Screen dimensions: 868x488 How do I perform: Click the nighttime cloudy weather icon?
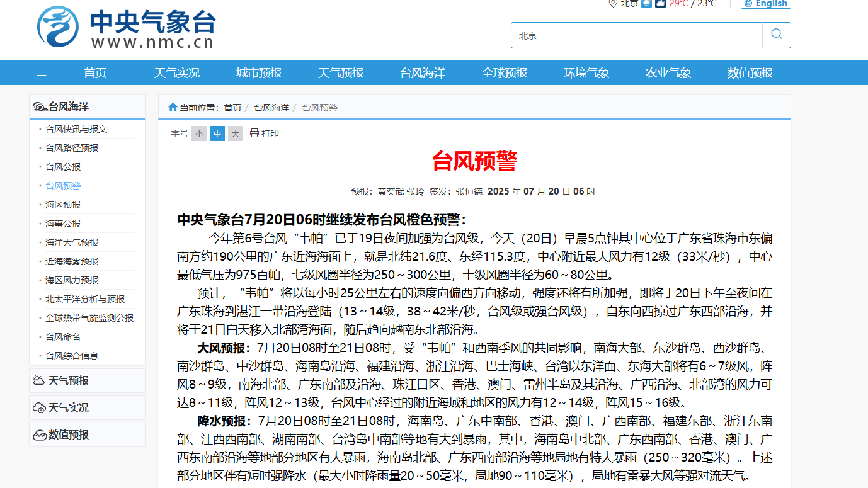click(660, 3)
